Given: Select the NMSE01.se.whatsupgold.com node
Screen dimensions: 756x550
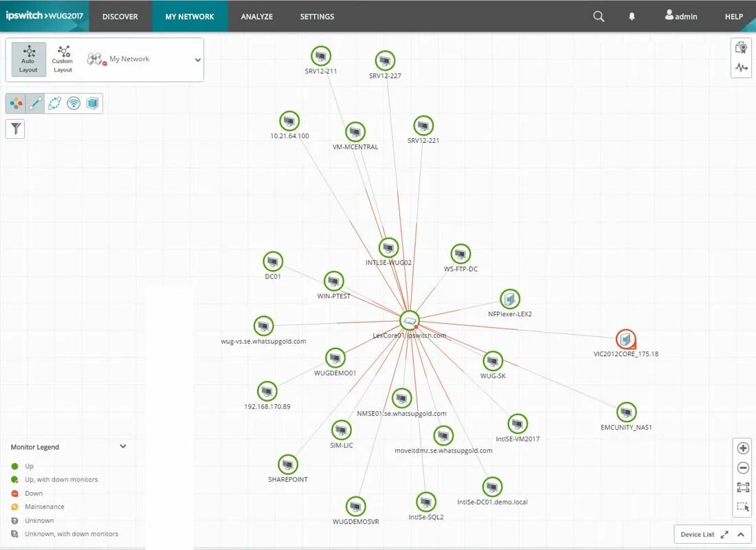Looking at the screenshot, I should (x=401, y=399).
